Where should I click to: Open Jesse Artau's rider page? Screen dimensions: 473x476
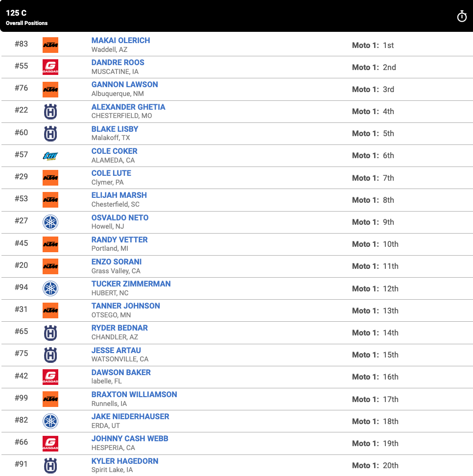116,350
